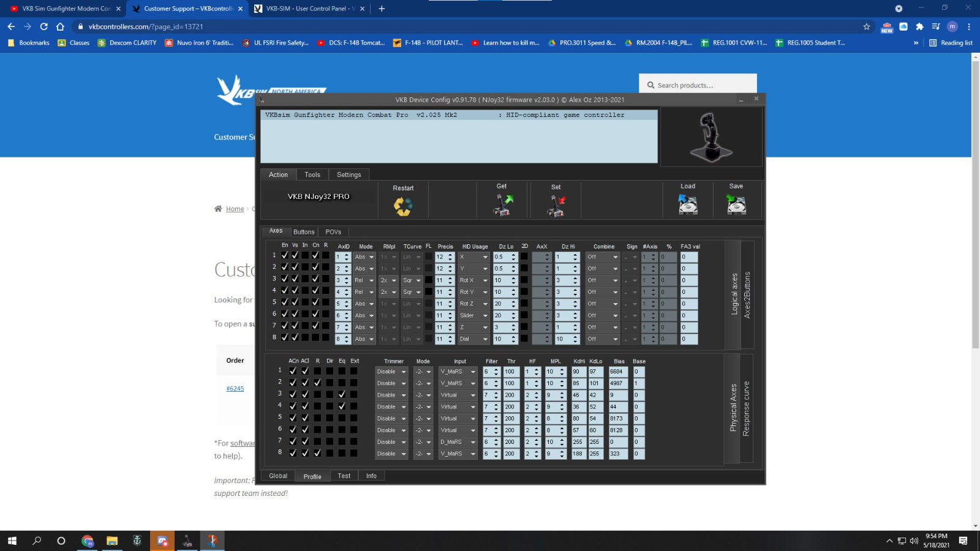Click the Set settings joystick icon
The width and height of the screenshot is (980, 551).
(556, 206)
